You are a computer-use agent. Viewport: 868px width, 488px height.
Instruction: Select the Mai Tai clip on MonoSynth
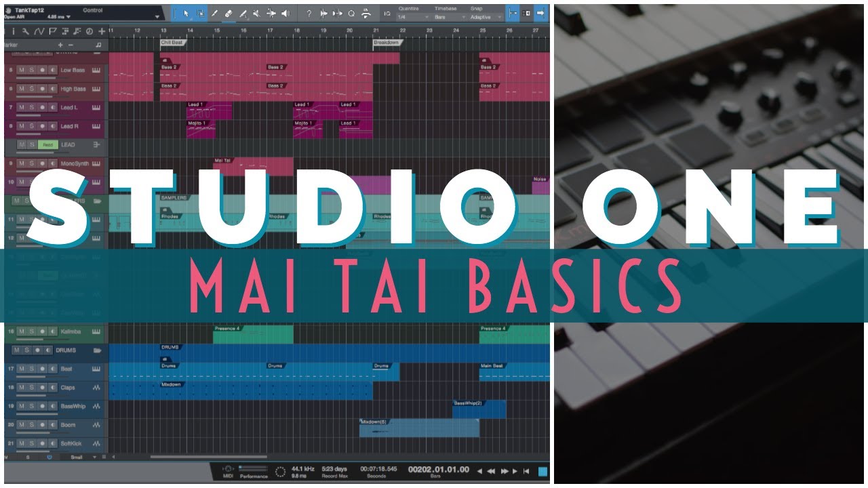pyautogui.click(x=253, y=167)
